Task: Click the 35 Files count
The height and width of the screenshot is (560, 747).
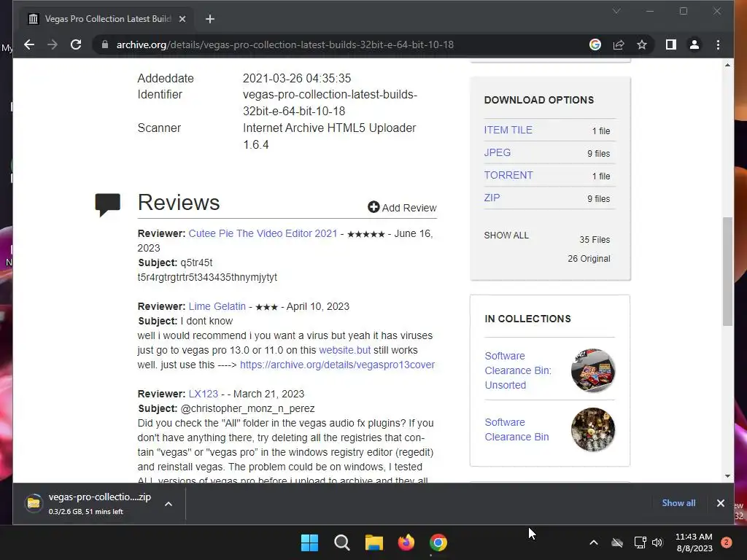Action: pos(595,239)
